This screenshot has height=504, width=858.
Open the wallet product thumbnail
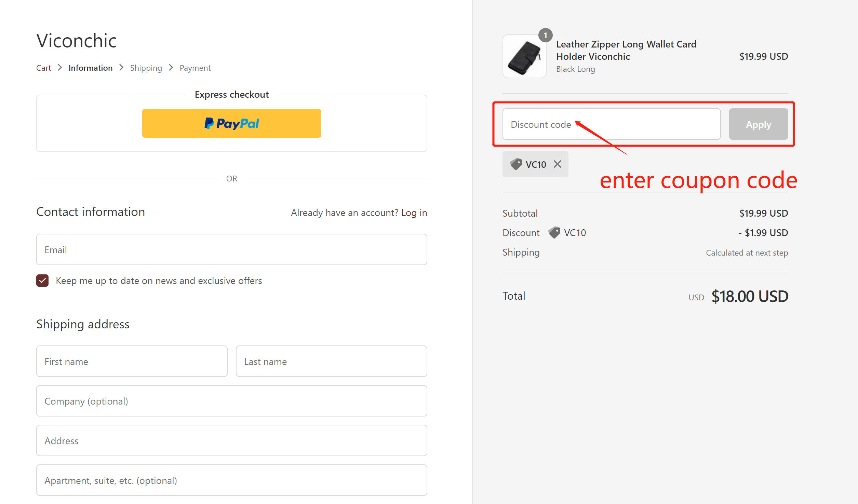click(524, 57)
